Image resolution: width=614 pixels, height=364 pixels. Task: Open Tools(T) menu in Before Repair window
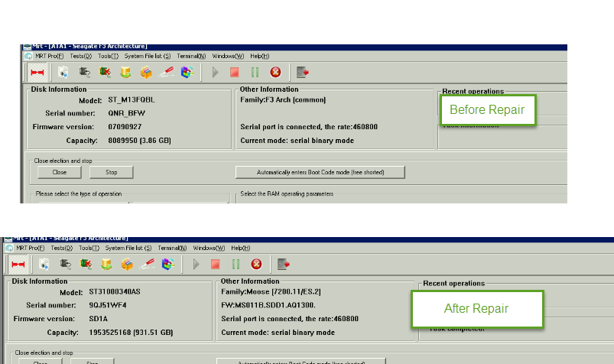108,56
